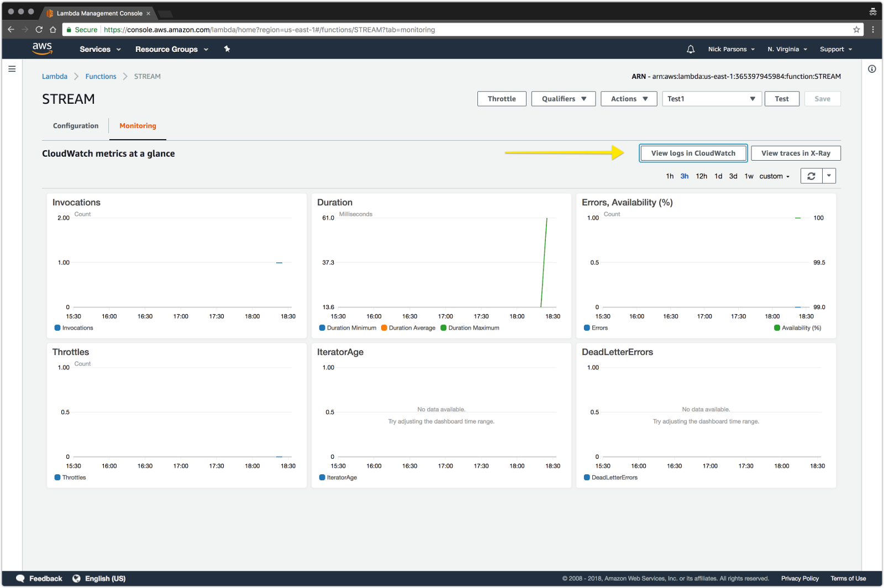Open the hamburger side navigation menu
884x588 pixels.
click(12, 69)
